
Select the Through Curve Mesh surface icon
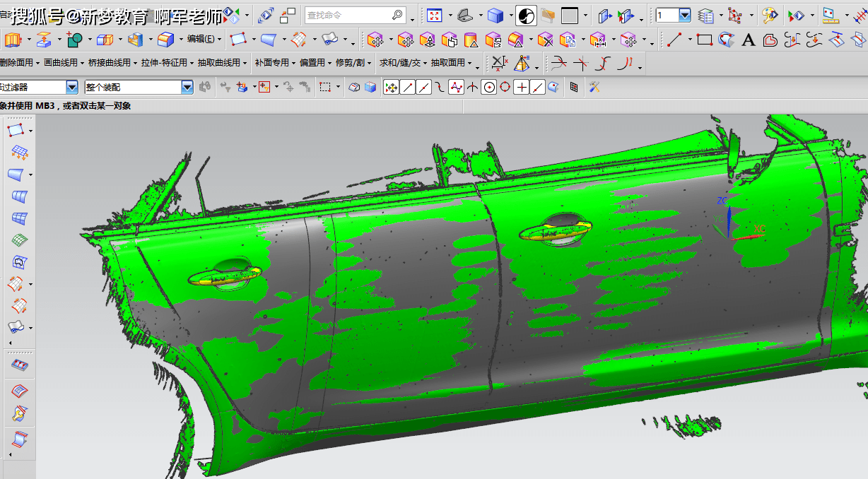19,218
